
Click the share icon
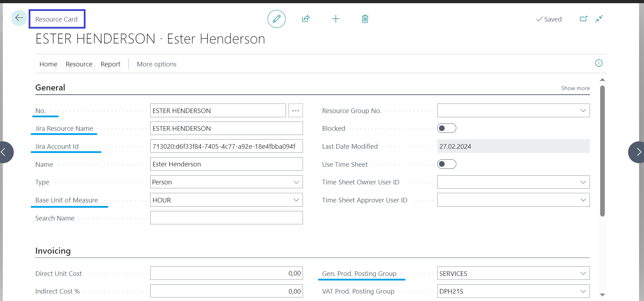[x=306, y=19]
